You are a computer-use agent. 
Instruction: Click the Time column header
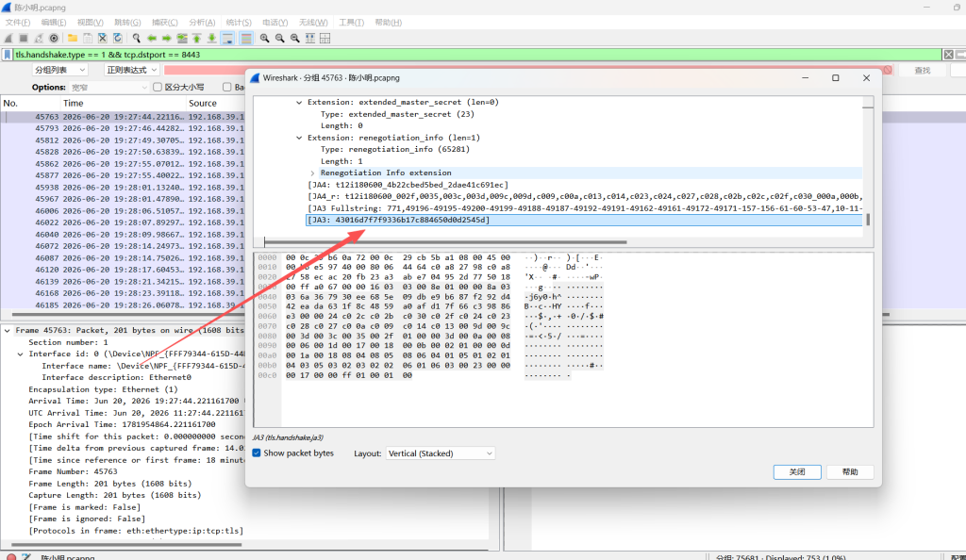click(124, 104)
